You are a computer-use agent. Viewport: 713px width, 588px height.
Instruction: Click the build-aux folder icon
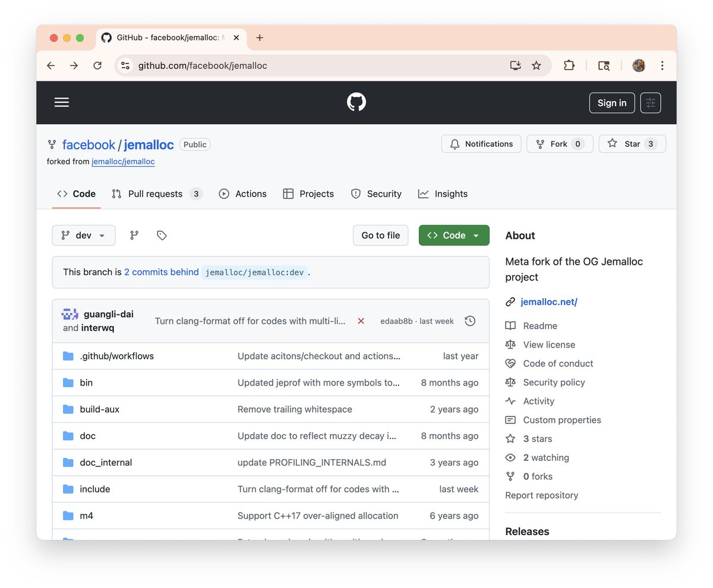click(x=68, y=409)
